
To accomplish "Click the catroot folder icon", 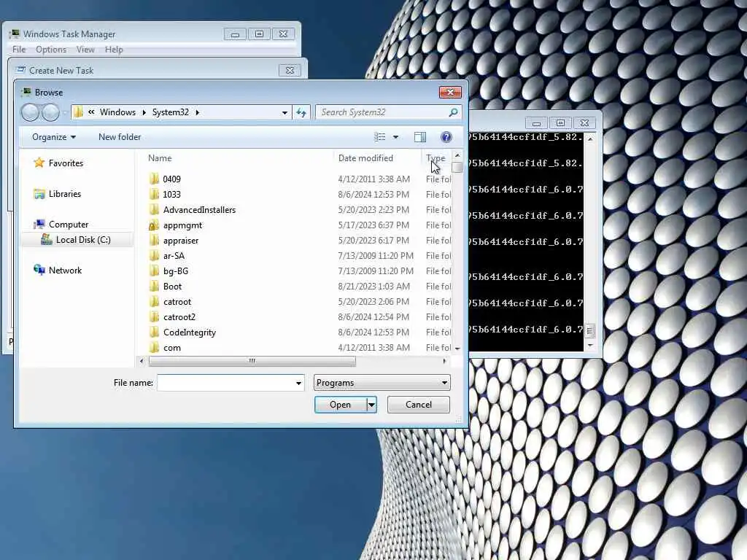I will (x=154, y=302).
